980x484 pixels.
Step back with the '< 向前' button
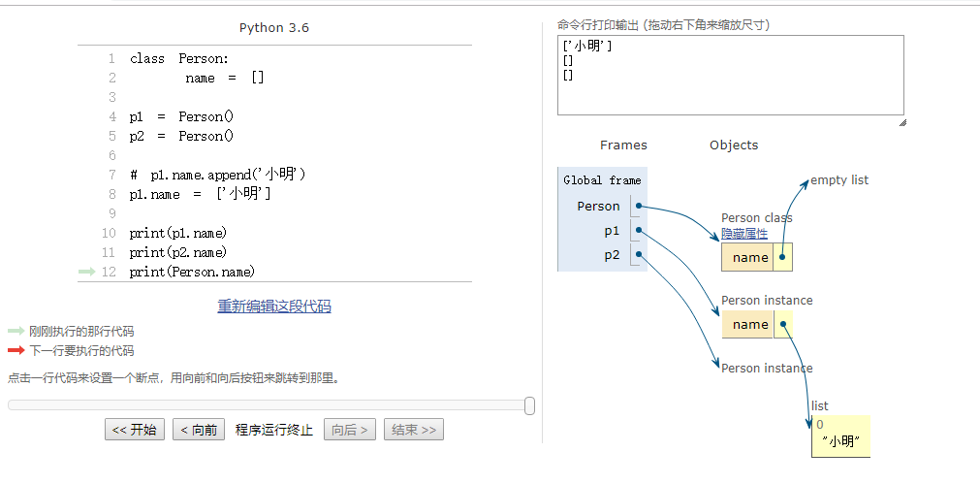[199, 430]
